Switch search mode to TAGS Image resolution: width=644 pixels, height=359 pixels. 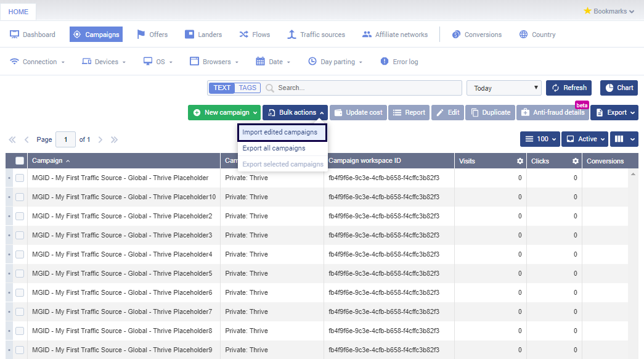pos(247,88)
